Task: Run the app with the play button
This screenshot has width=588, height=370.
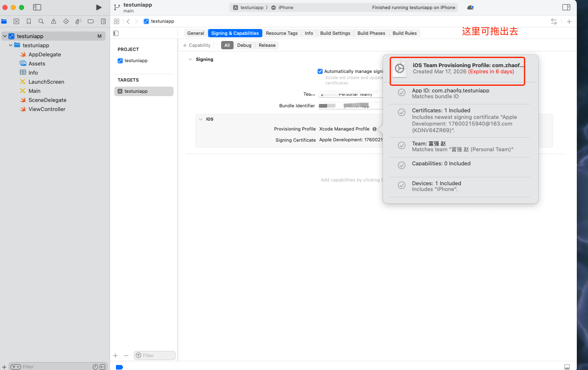Action: [x=99, y=7]
